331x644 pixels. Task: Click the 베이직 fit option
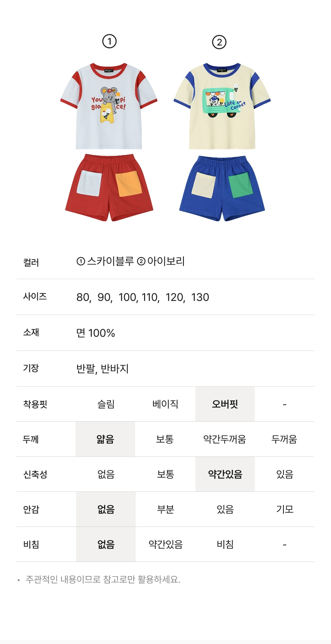pos(165,404)
